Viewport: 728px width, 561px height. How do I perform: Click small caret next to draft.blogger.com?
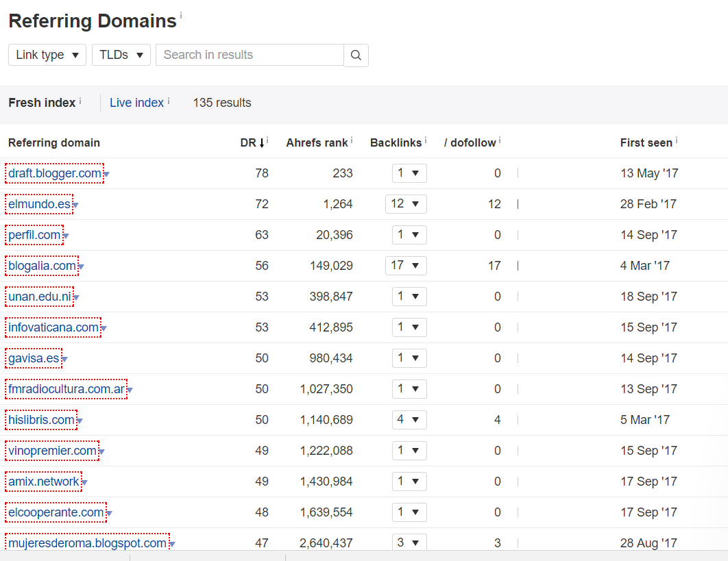[x=106, y=175]
